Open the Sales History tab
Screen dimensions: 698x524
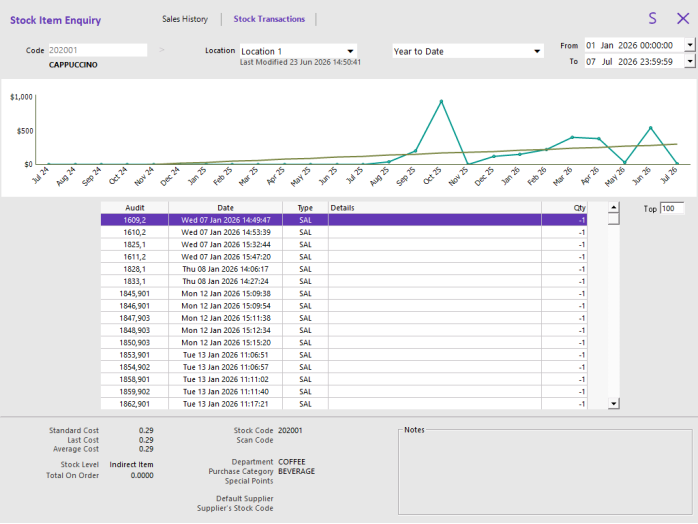pyautogui.click(x=185, y=19)
